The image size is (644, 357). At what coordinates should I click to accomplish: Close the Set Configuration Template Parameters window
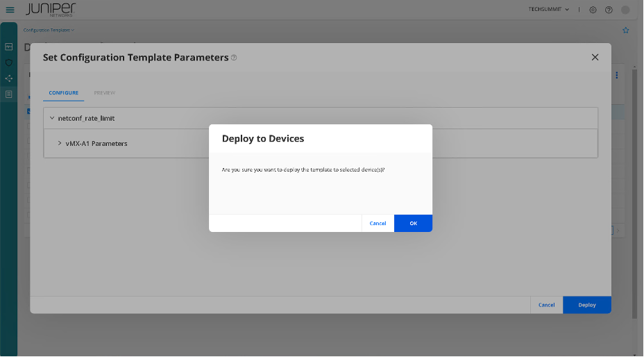pos(595,57)
